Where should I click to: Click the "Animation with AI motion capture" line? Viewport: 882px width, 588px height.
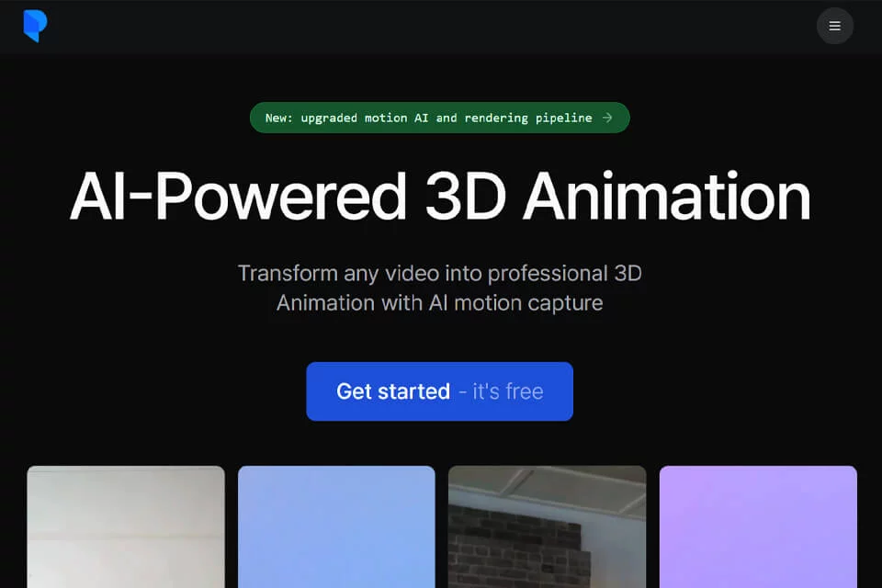(440, 303)
